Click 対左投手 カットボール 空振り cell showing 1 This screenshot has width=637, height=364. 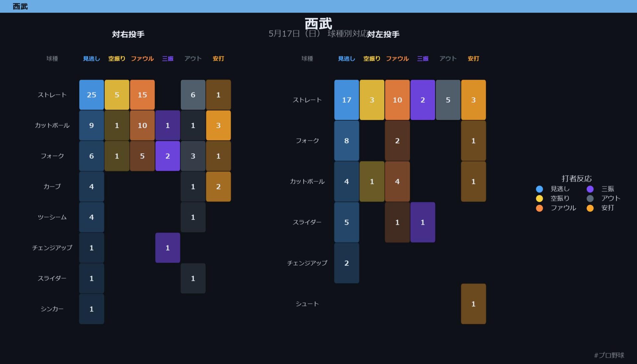pos(372,182)
